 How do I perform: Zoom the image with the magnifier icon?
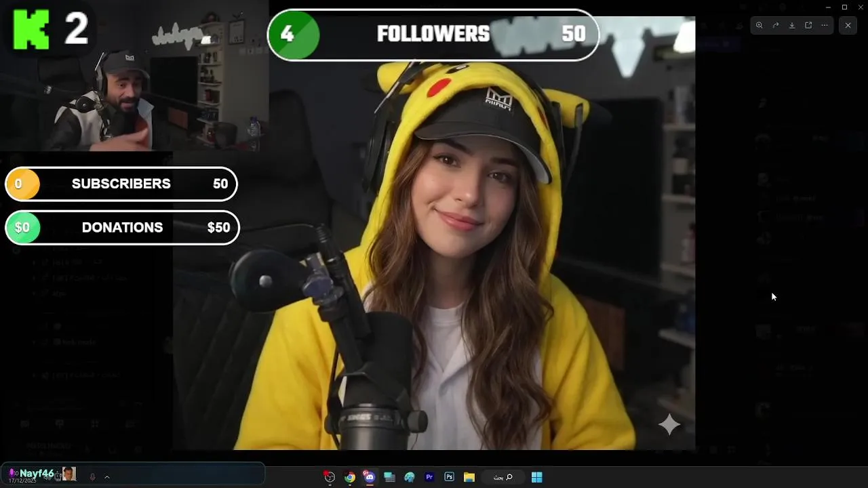(759, 25)
